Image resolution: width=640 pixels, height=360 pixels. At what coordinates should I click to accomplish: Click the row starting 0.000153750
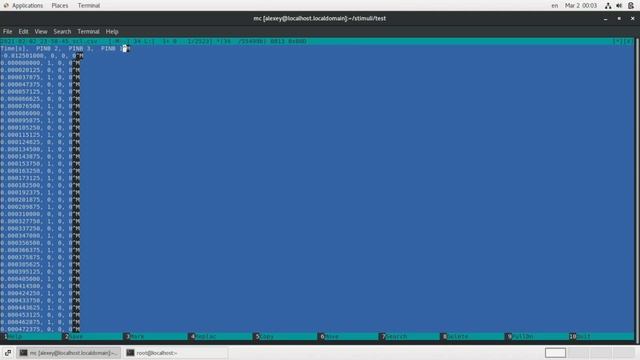click(x=40, y=164)
